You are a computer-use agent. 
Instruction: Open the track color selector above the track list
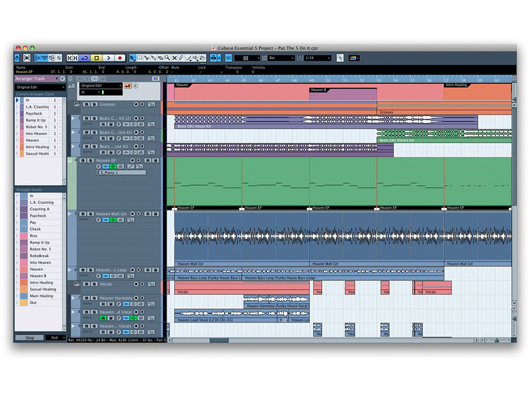(155, 79)
